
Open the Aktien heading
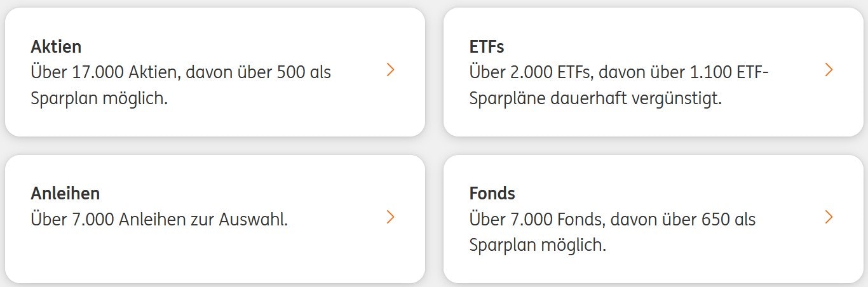coord(56,47)
